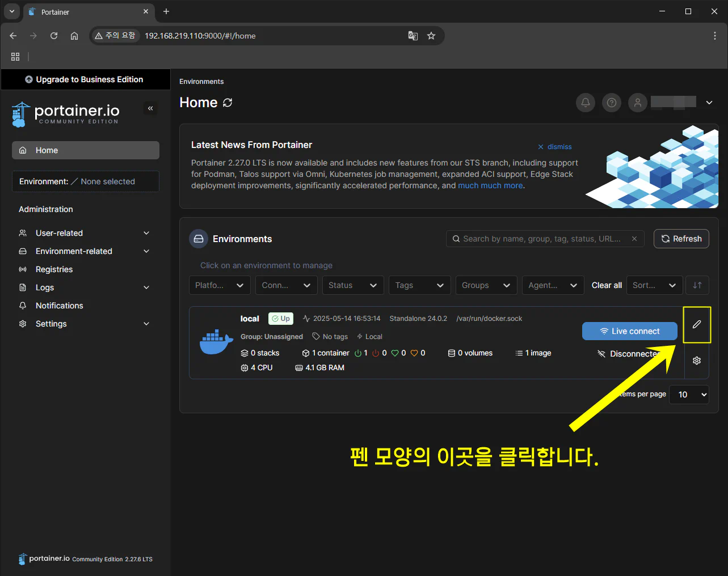Open a new browser tab
Viewport: 728px width, 576px height.
[166, 11]
